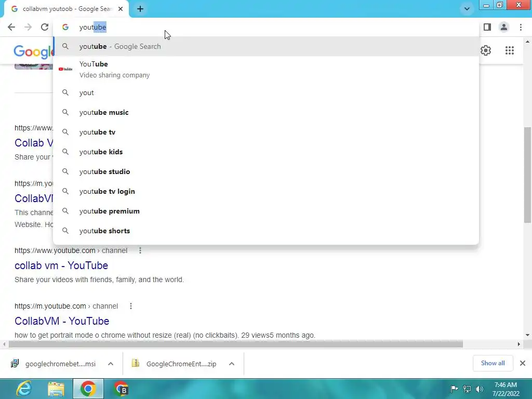Select the collabvm youtoob Google Search tab
The height and width of the screenshot is (399, 532).
tap(66, 9)
